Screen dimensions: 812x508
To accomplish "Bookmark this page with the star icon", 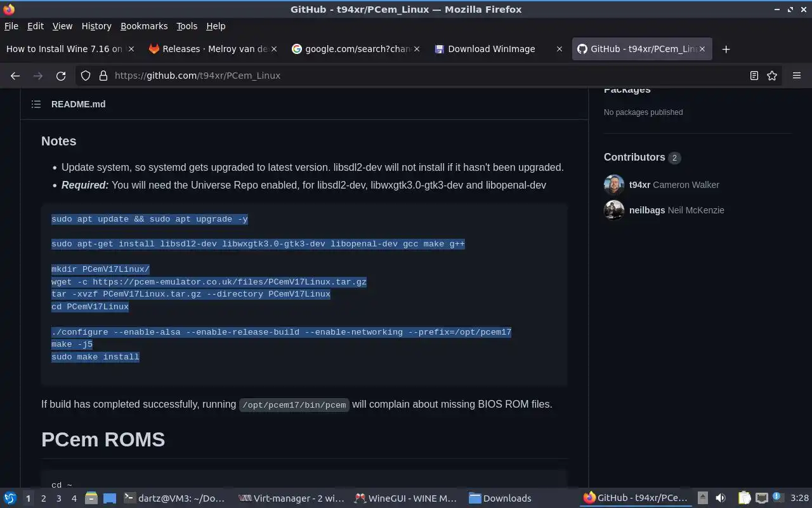I will point(772,76).
